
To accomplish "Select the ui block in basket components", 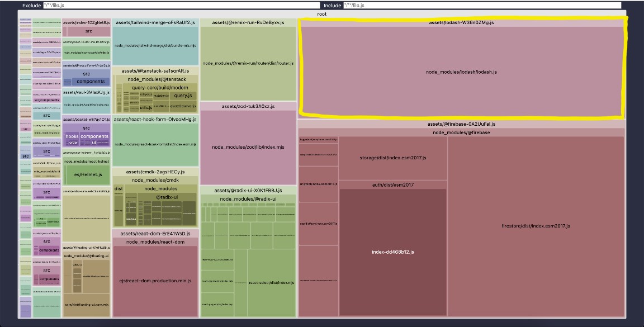I will pos(94,143).
